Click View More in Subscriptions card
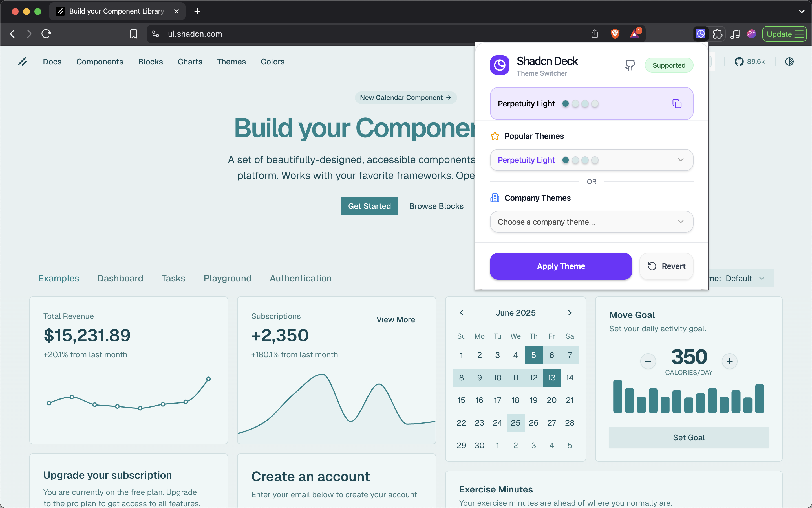812x508 pixels. tap(396, 319)
